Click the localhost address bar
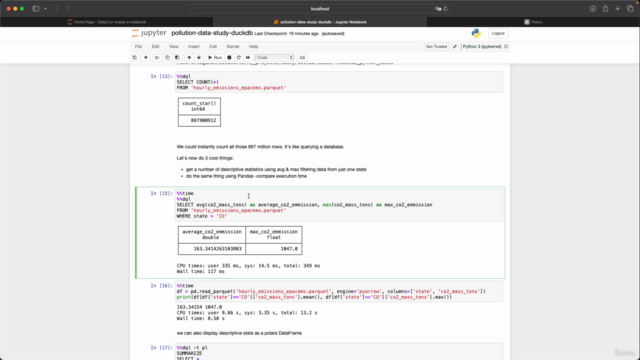This screenshot has height=360, width=640. [320, 9]
